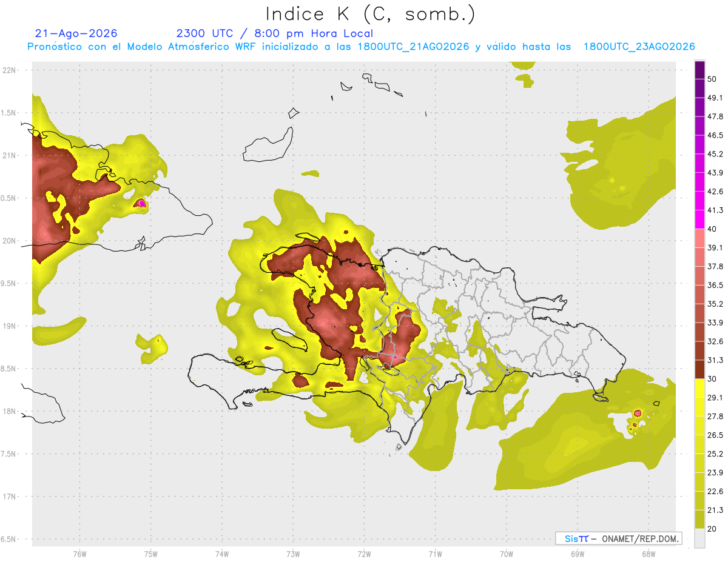Image resolution: width=728 pixels, height=562 pixels.
Task: Click the 'SisTT - ONAMET/REP.DOM.' credit box
Action: [x=618, y=538]
